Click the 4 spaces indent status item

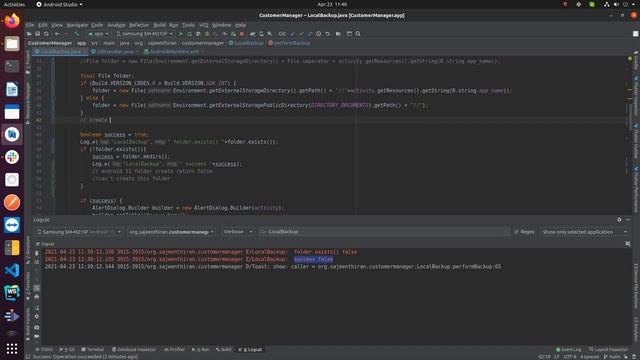pos(589,357)
